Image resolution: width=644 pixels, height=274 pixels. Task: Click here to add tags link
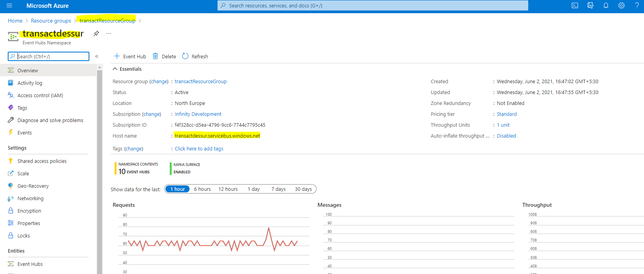(x=199, y=149)
